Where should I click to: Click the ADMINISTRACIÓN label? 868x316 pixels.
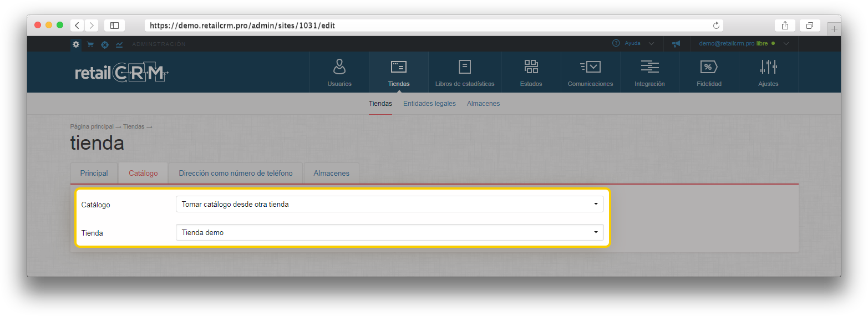click(x=159, y=44)
